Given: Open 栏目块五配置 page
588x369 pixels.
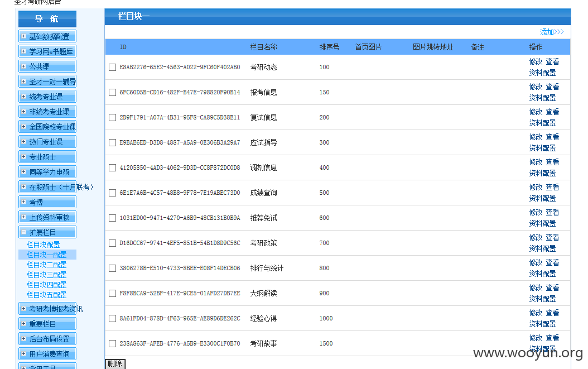Looking at the screenshot, I should [46, 295].
